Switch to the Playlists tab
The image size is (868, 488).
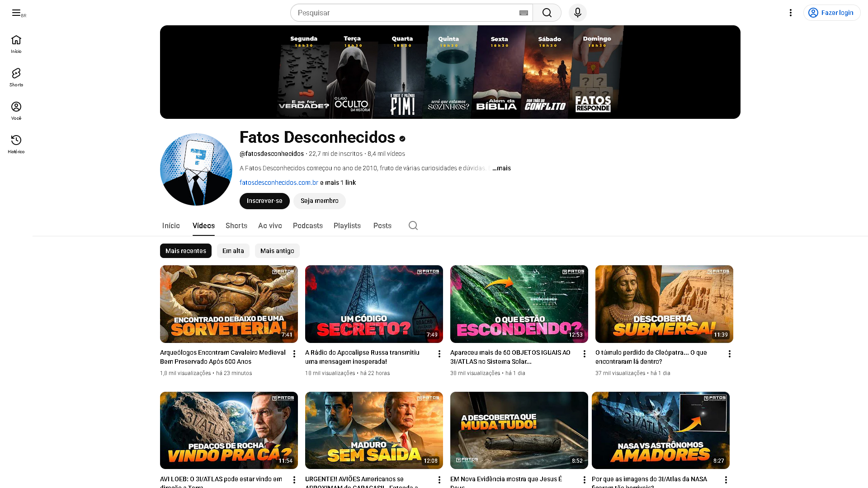click(x=347, y=225)
